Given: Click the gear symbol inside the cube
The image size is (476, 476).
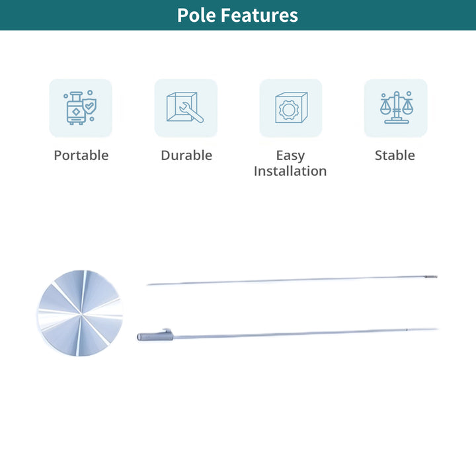Looking at the screenshot, I should 289,110.
